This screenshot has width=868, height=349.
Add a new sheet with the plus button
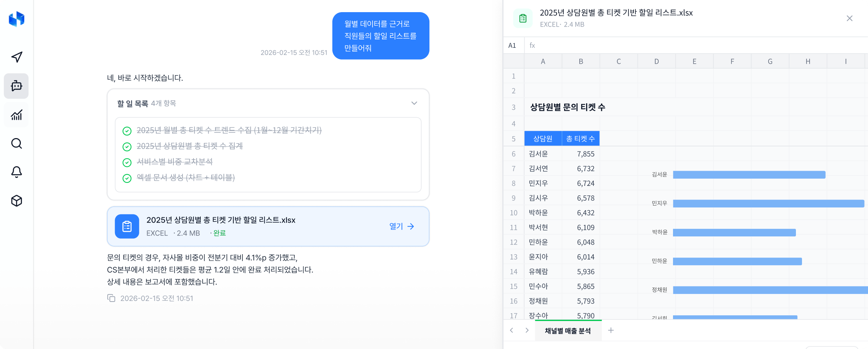point(611,330)
